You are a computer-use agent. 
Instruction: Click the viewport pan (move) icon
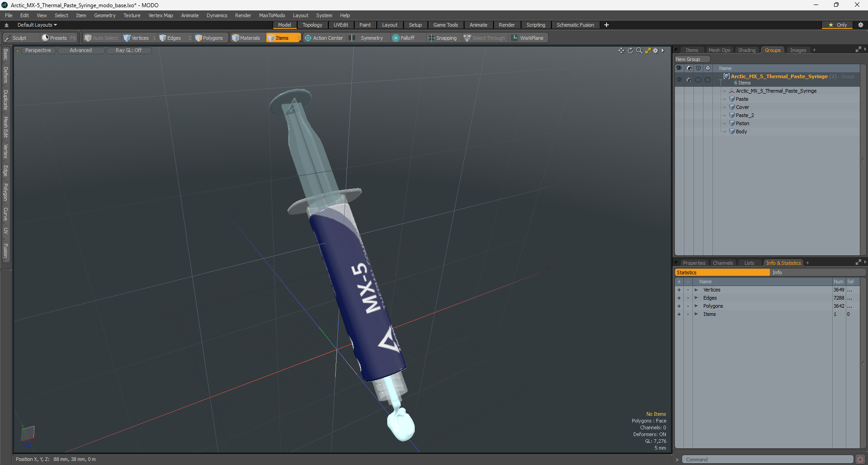click(621, 51)
